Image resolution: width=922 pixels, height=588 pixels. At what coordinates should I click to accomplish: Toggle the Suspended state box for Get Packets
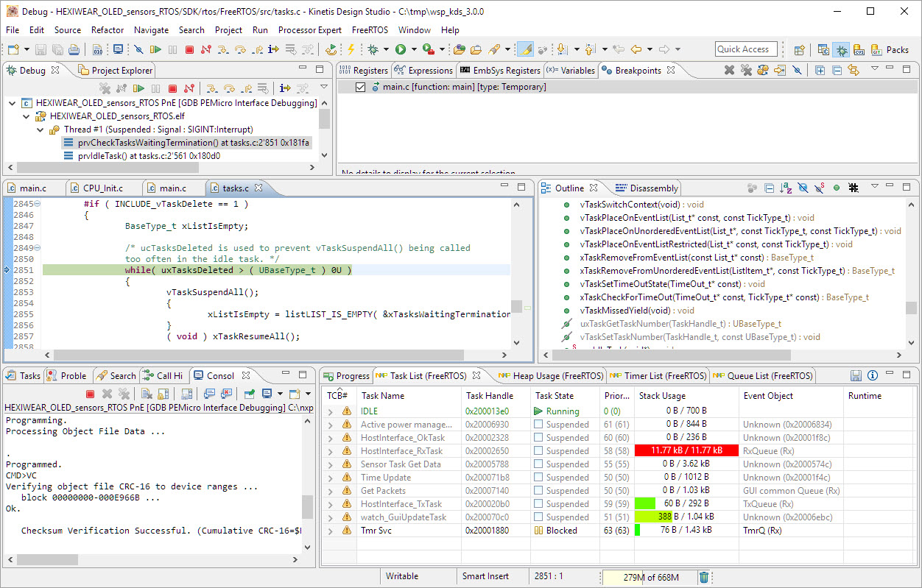click(x=539, y=491)
